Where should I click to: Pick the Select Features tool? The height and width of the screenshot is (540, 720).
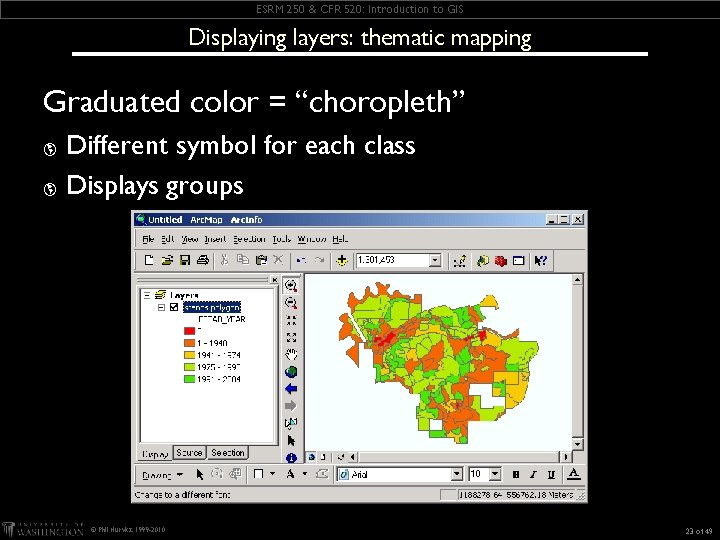click(x=291, y=423)
